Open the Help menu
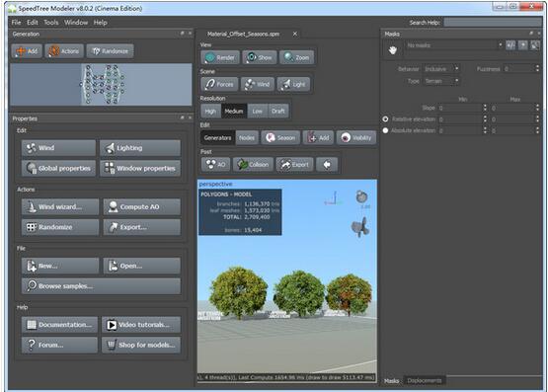This screenshot has width=548, height=392. click(101, 23)
